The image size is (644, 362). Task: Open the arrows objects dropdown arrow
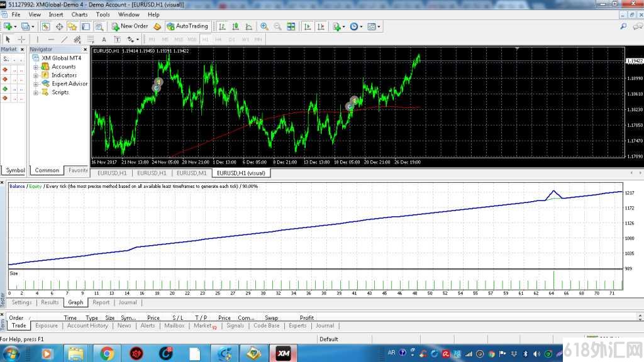tap(138, 40)
